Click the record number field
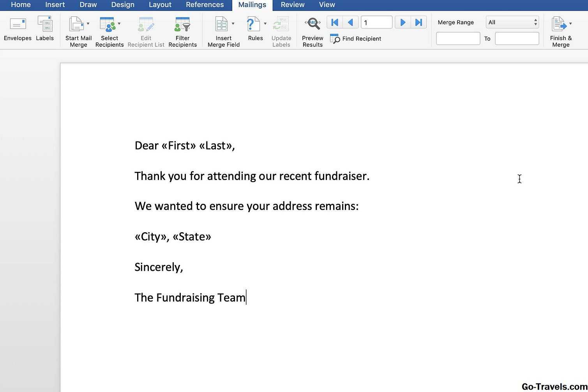 pyautogui.click(x=376, y=22)
